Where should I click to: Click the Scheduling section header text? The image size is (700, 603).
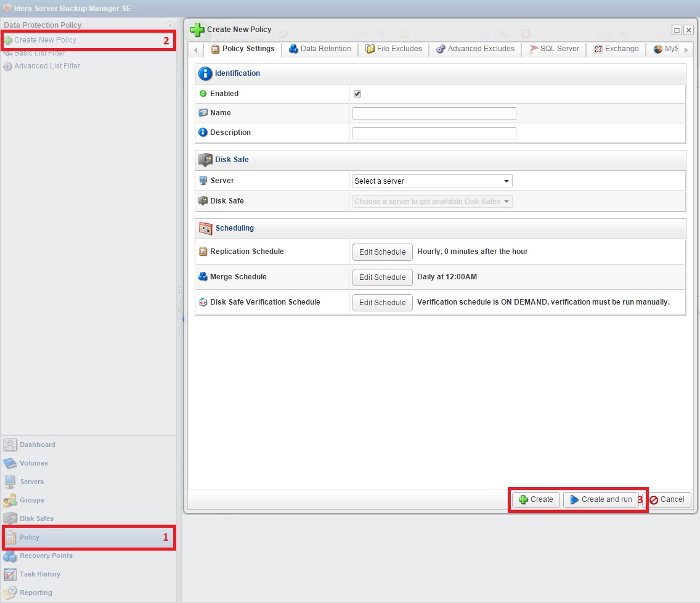click(235, 228)
